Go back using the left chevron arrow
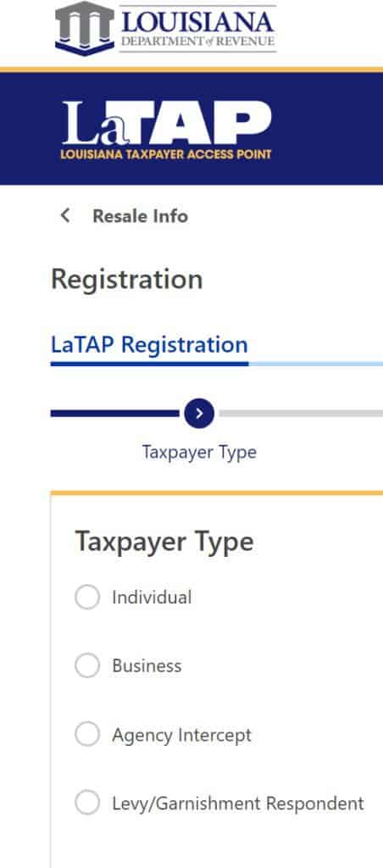Viewport: 383px width, 868px height. coord(65,215)
